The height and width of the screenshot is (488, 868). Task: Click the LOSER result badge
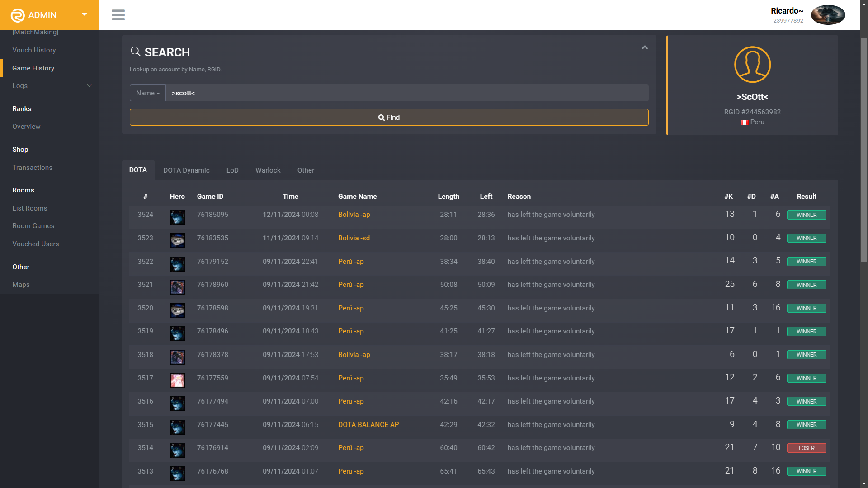807,448
